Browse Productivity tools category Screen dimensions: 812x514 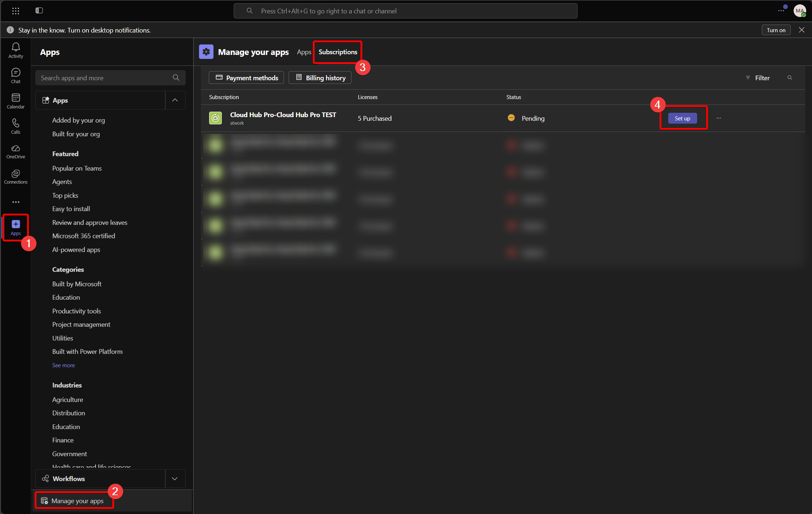coord(76,311)
